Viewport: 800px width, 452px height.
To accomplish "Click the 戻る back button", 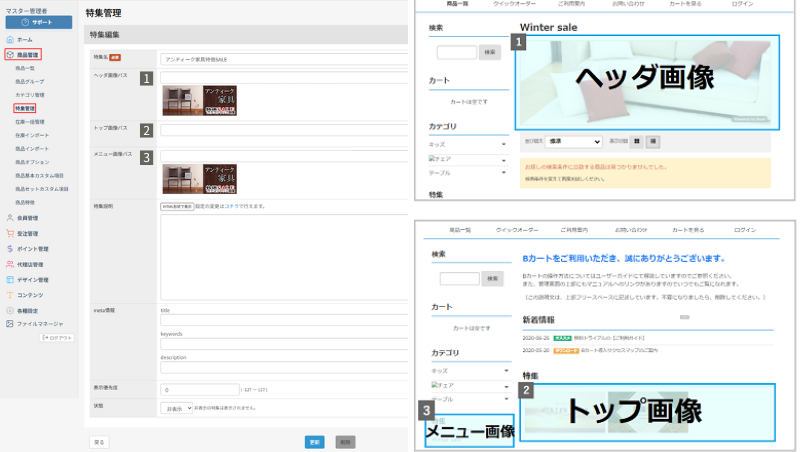I will pos(99,441).
